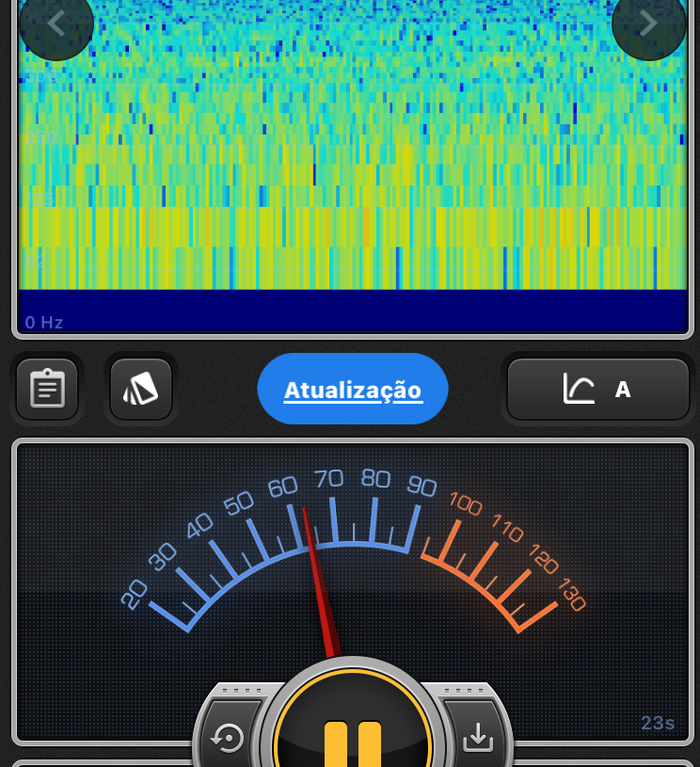Tap the 70 mark on decibel gauge
Screen dimensions: 700x767
(328, 479)
